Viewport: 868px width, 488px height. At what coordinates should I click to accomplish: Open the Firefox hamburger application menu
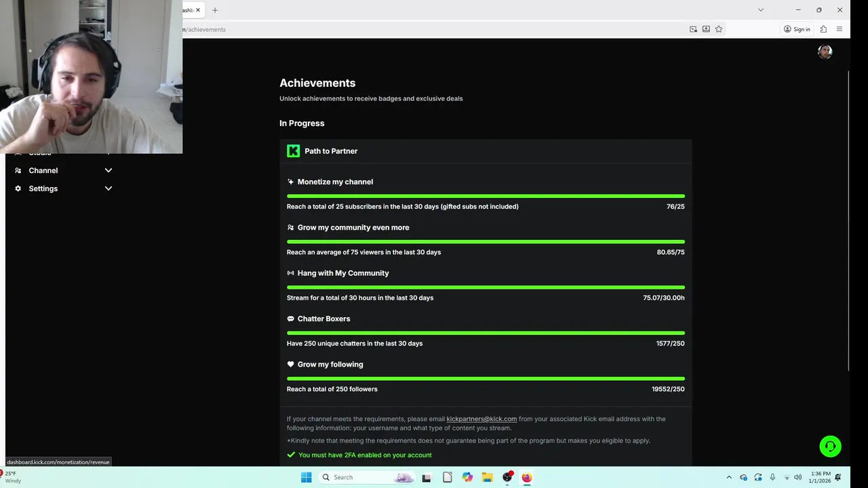click(840, 29)
